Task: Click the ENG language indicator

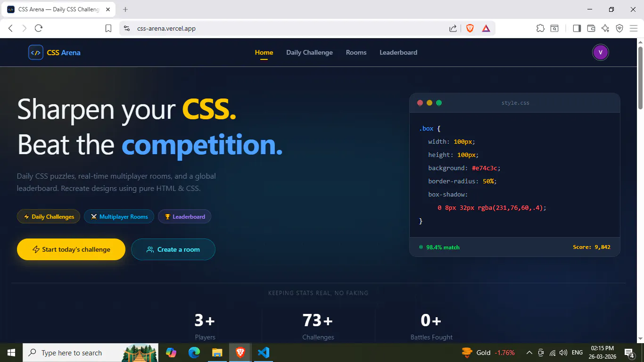Action: (x=577, y=353)
